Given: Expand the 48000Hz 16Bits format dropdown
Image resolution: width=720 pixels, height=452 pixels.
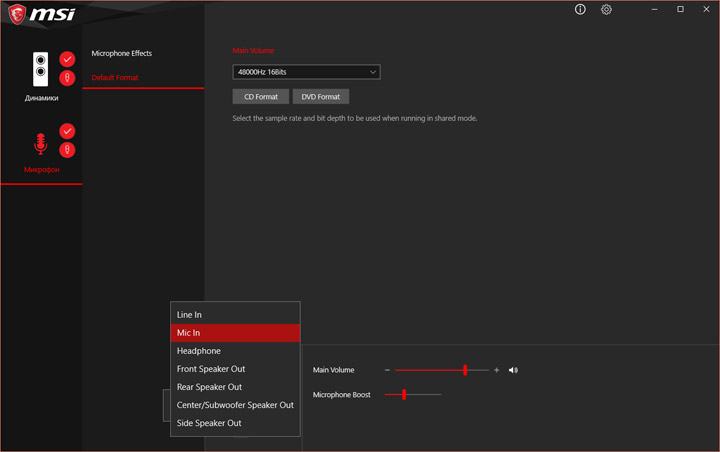Looking at the screenshot, I should tap(306, 72).
